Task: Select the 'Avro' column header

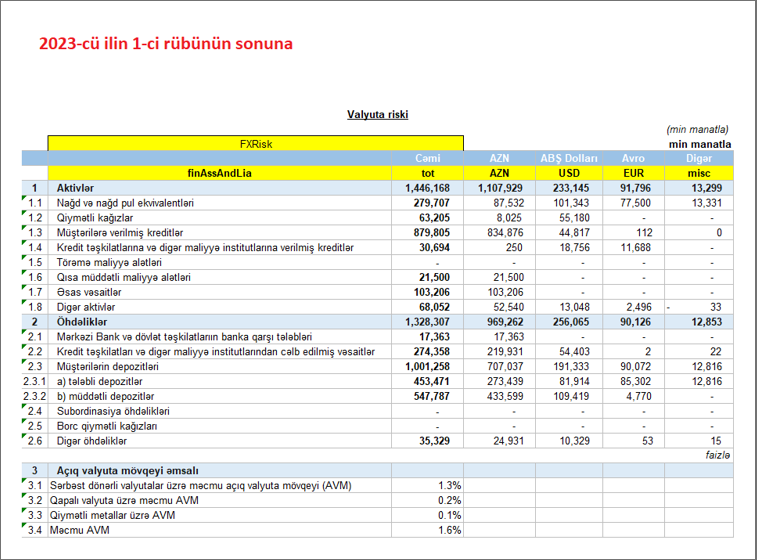Action: pos(632,159)
